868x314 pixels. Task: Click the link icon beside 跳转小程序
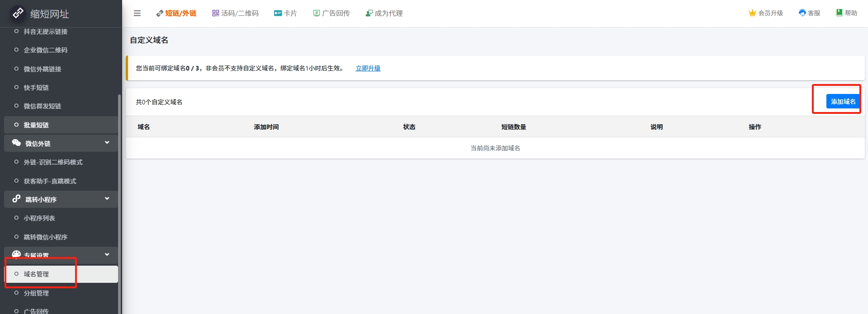16,199
